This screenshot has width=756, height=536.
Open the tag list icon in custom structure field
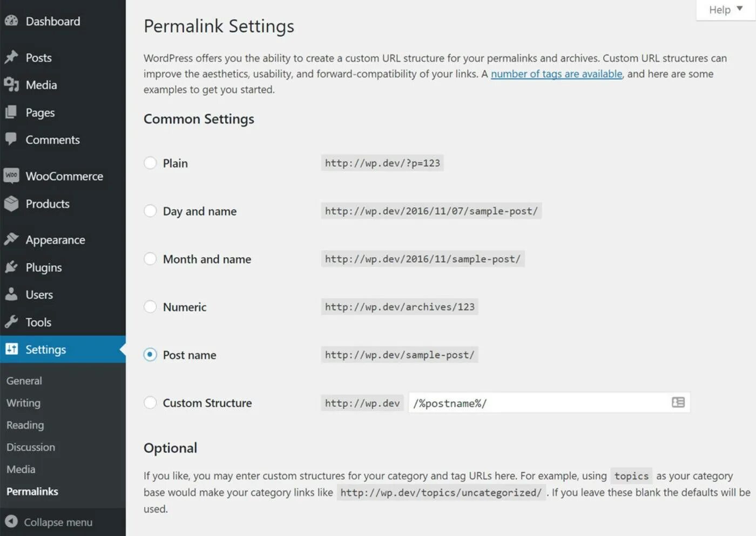click(x=678, y=403)
